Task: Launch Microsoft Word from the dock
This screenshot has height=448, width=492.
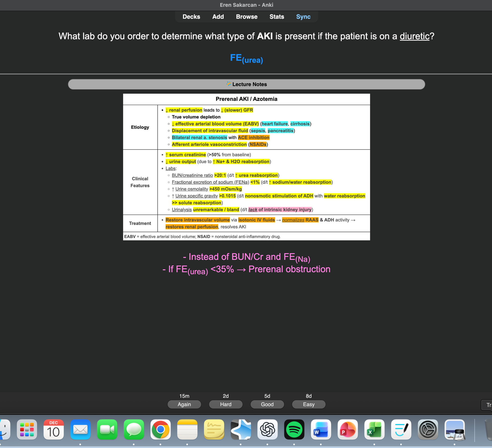Action: click(321, 430)
